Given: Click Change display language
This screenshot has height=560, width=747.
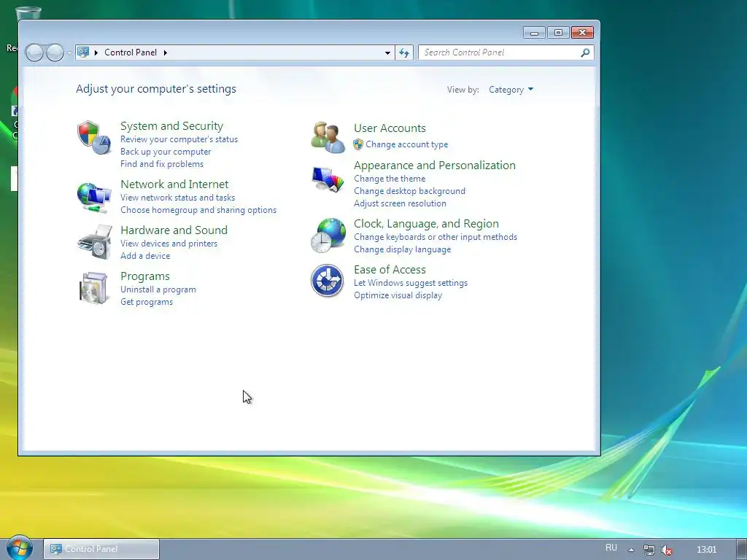Looking at the screenshot, I should click(402, 249).
